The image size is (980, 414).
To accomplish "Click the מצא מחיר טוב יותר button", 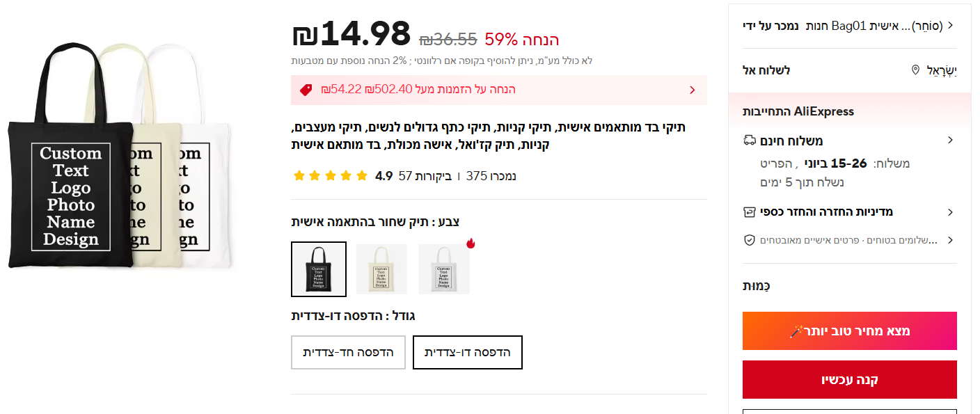I will pyautogui.click(x=849, y=331).
